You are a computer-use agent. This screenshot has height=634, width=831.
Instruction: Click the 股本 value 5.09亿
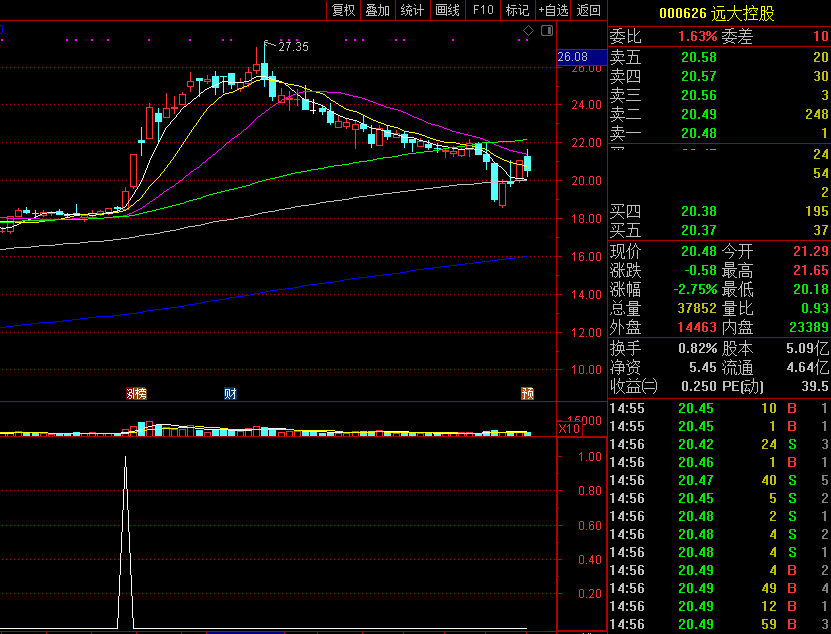coord(808,348)
